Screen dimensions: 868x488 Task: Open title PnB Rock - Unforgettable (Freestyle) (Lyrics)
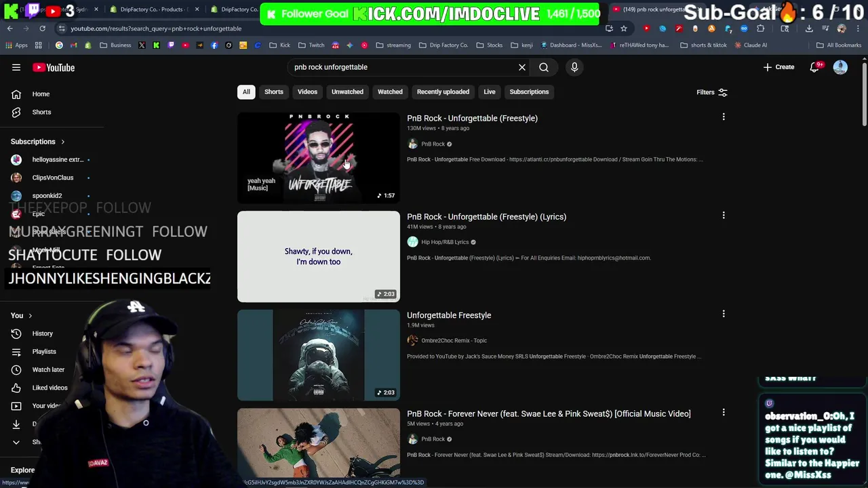(486, 217)
